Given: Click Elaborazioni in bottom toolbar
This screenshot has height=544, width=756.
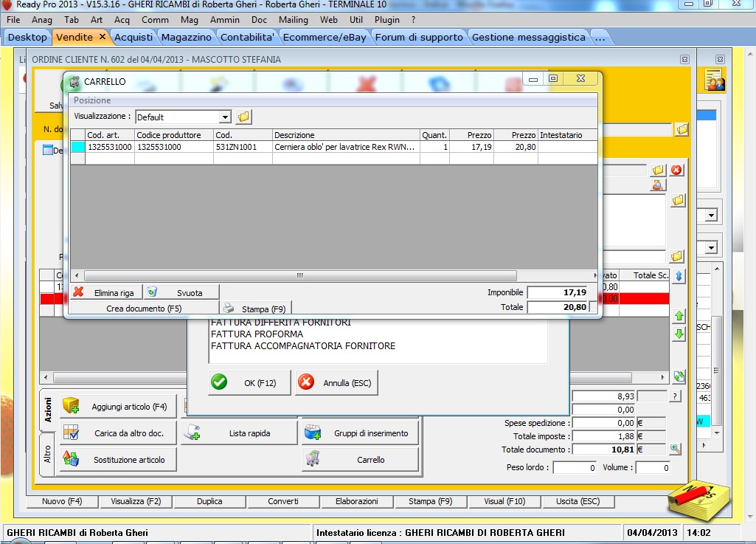Looking at the screenshot, I should coord(357,501).
